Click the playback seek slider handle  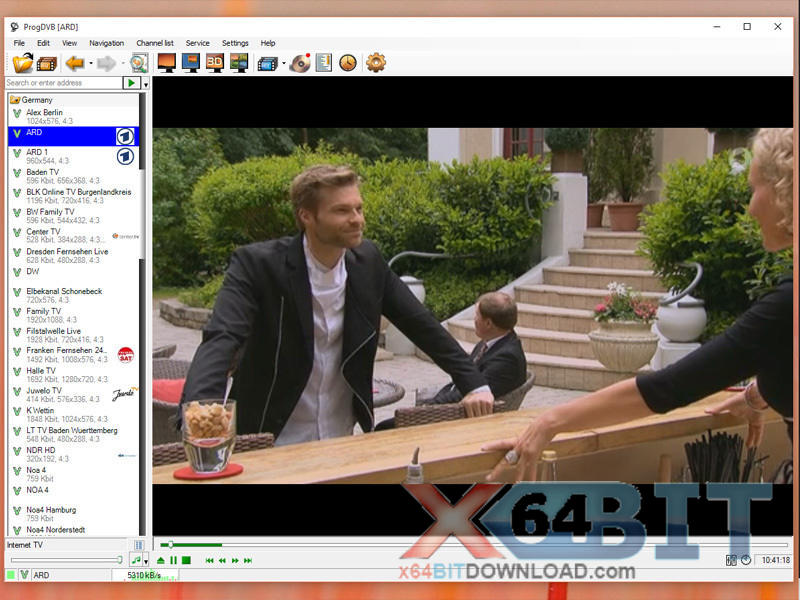pos(171,544)
